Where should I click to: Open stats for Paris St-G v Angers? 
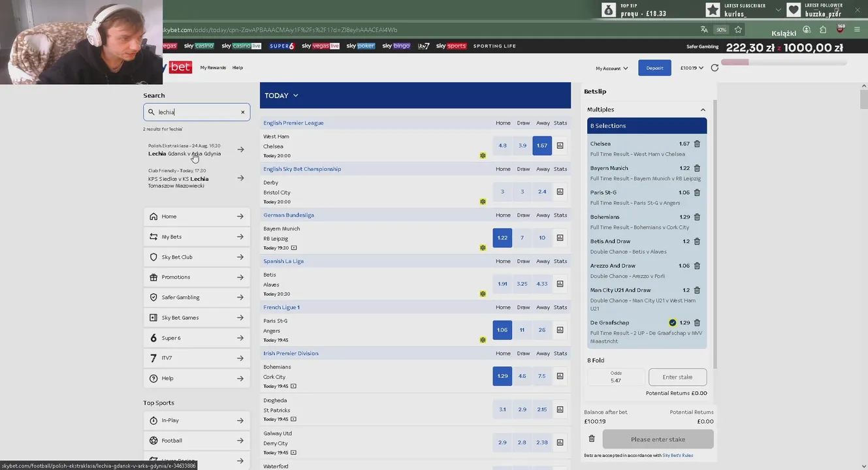click(560, 330)
